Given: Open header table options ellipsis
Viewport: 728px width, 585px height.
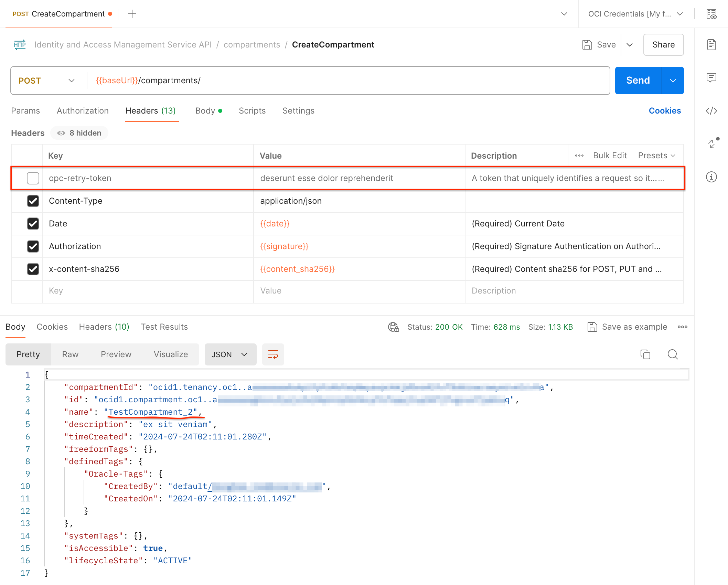Looking at the screenshot, I should 579,156.
